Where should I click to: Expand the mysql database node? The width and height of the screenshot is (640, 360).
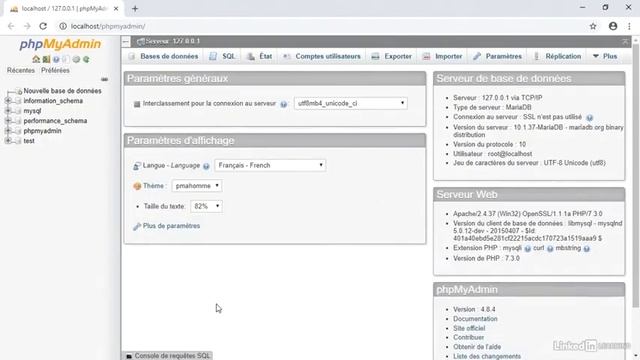pos(8,111)
